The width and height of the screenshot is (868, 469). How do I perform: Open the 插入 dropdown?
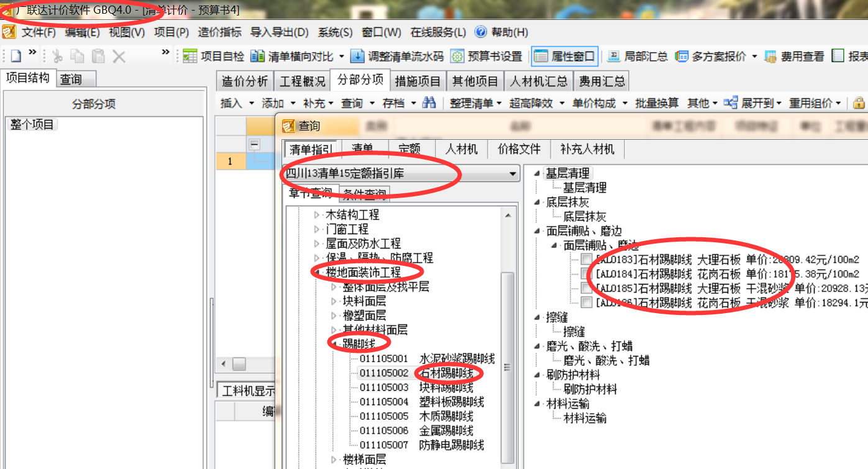(237, 103)
